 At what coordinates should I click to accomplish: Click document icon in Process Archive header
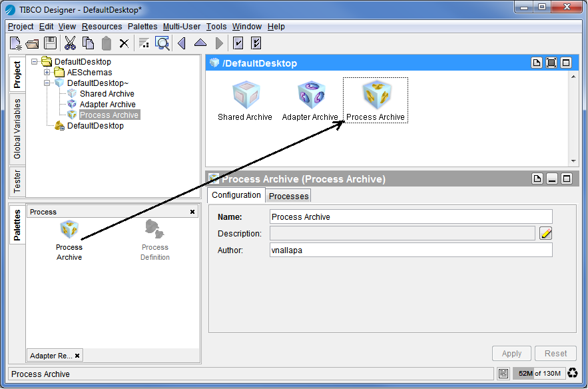(537, 179)
